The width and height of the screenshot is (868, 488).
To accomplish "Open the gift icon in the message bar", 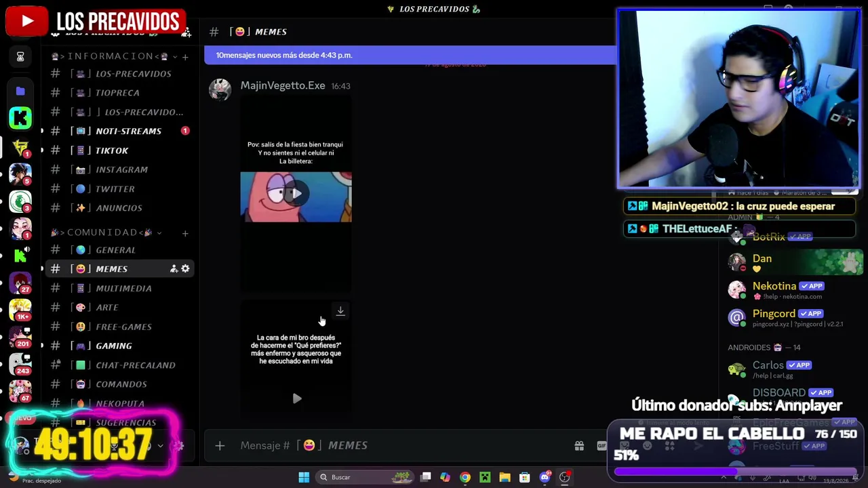I will tap(579, 445).
